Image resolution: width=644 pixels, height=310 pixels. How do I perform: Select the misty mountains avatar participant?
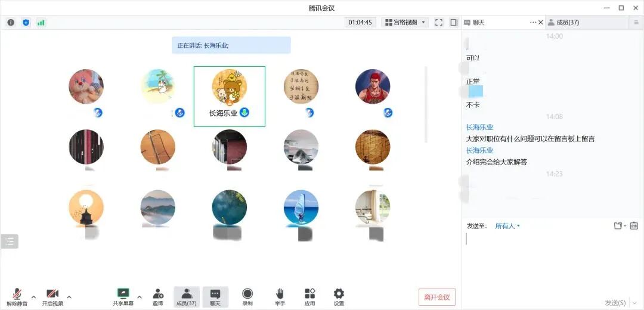point(157,207)
